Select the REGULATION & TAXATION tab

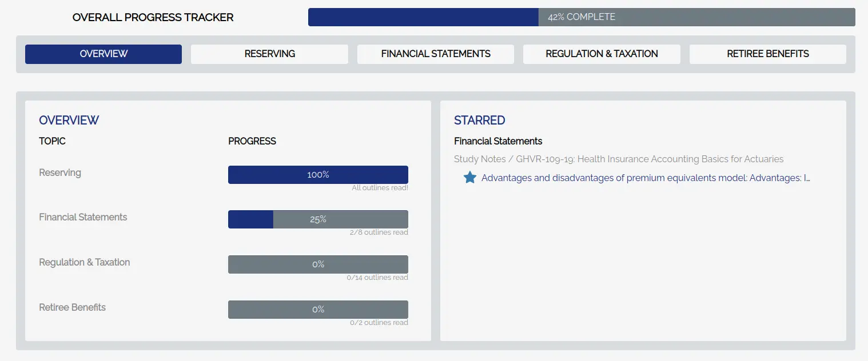tap(601, 54)
